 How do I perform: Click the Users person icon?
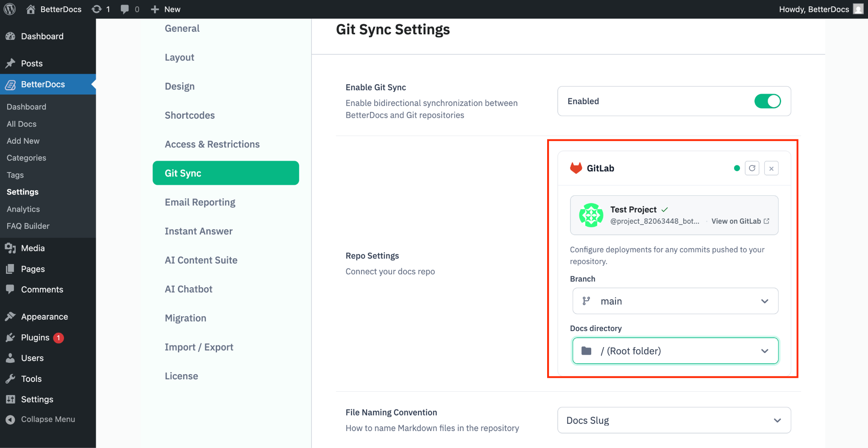pos(11,358)
